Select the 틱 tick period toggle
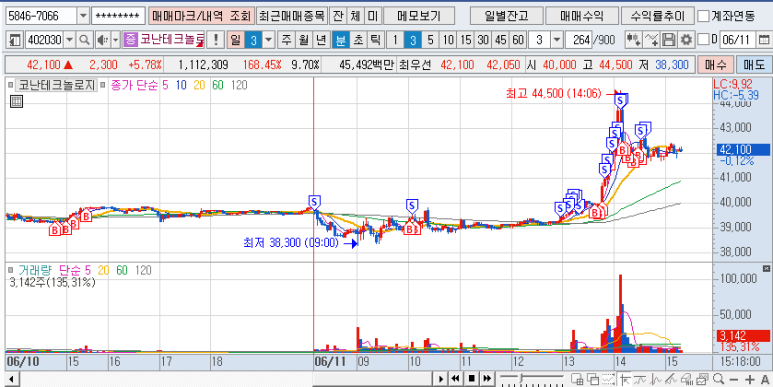773x387 pixels. (375, 40)
